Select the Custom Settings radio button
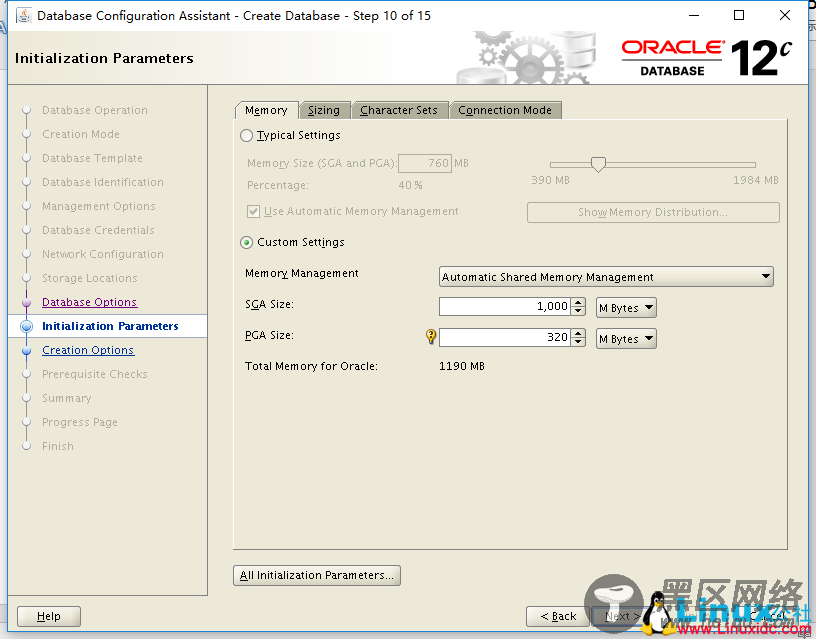The image size is (816, 639). (x=247, y=242)
